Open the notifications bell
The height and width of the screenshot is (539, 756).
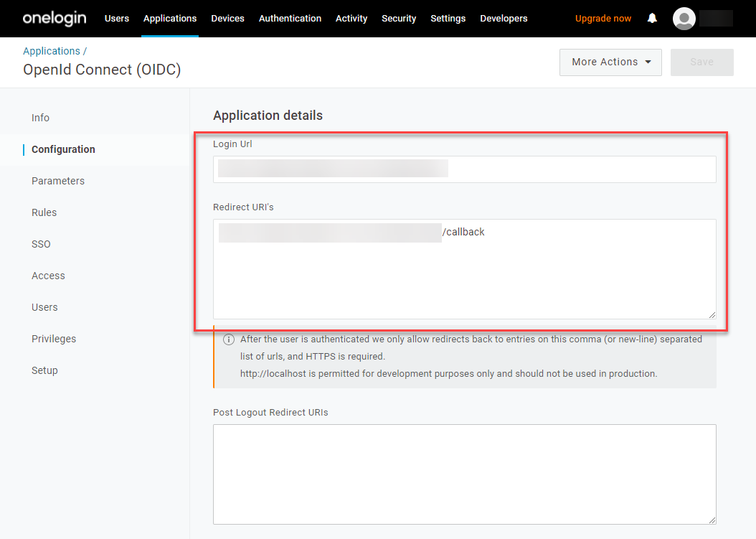652,19
